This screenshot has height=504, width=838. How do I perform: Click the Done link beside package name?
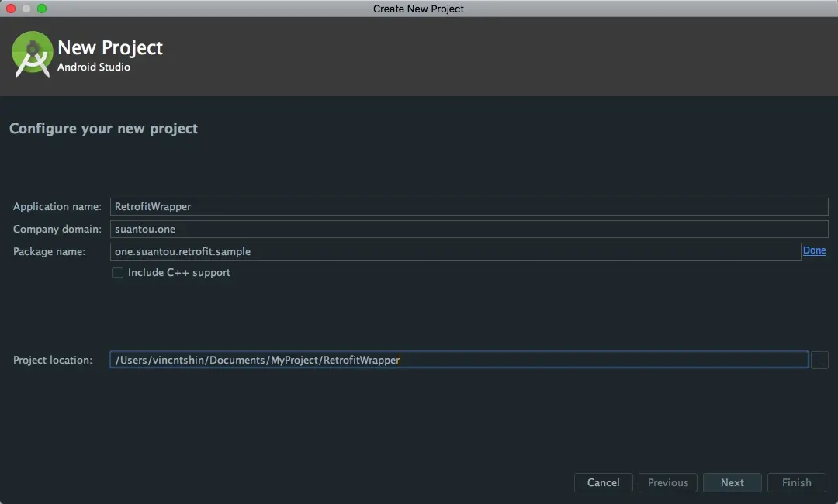[x=814, y=250]
